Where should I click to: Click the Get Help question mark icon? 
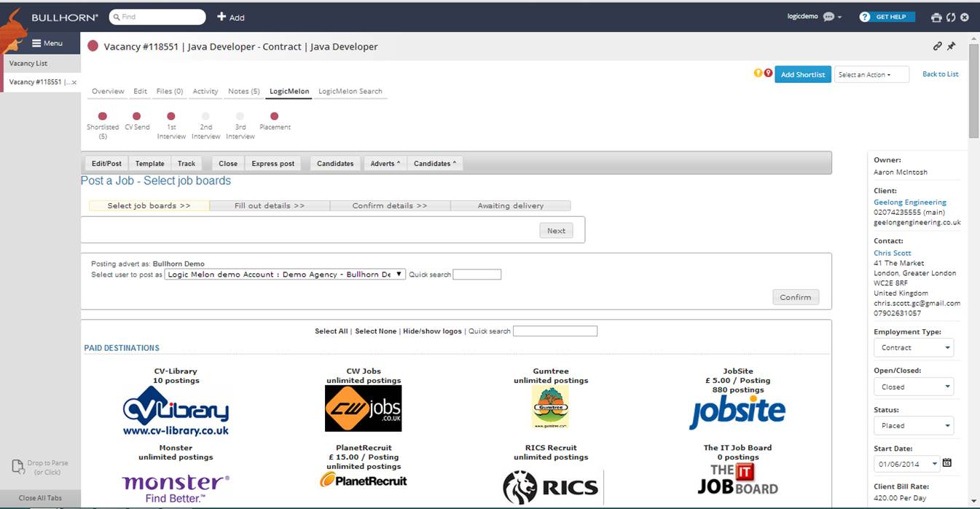tap(865, 17)
